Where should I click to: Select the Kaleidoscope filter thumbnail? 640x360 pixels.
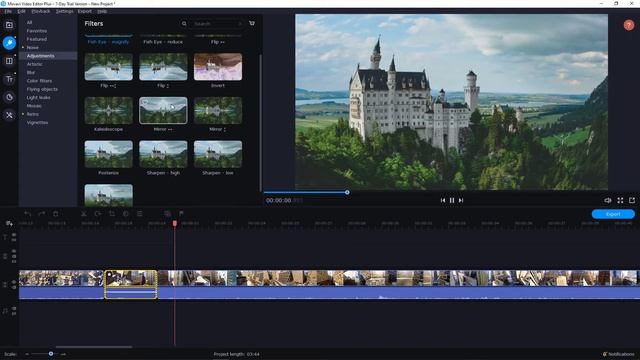pos(109,111)
